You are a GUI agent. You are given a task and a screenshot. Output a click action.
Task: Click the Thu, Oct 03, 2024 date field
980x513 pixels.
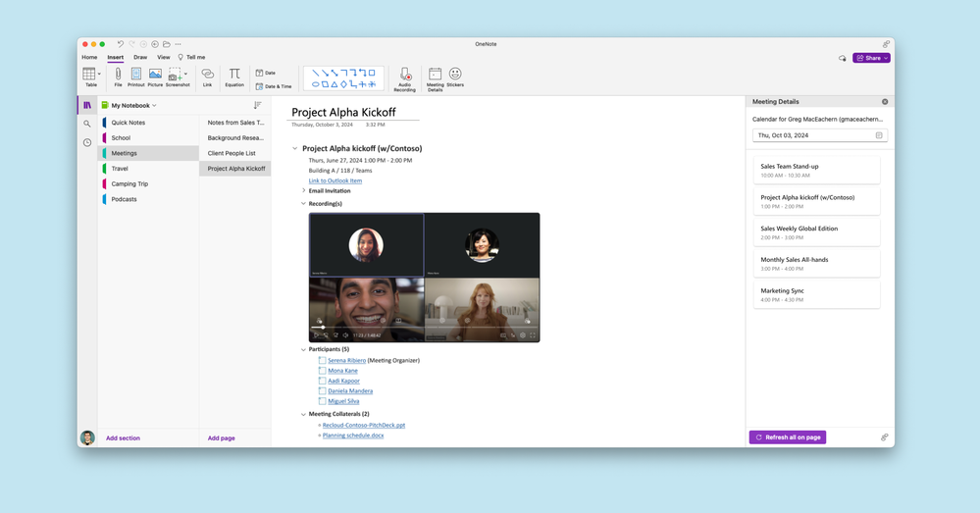tap(819, 135)
